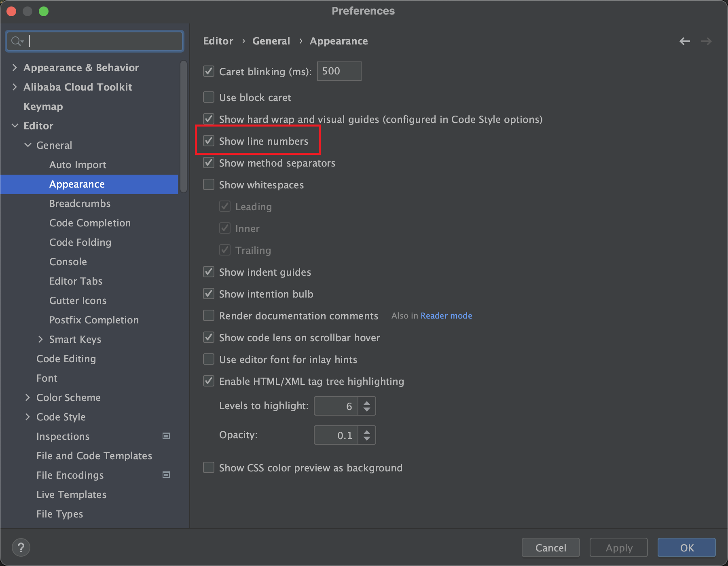Enable Use block caret checkbox
This screenshot has width=728, height=566.
tap(209, 97)
